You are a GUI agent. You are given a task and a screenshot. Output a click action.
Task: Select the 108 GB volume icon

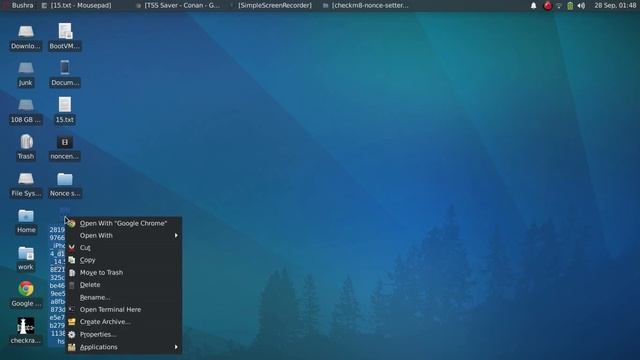26,105
